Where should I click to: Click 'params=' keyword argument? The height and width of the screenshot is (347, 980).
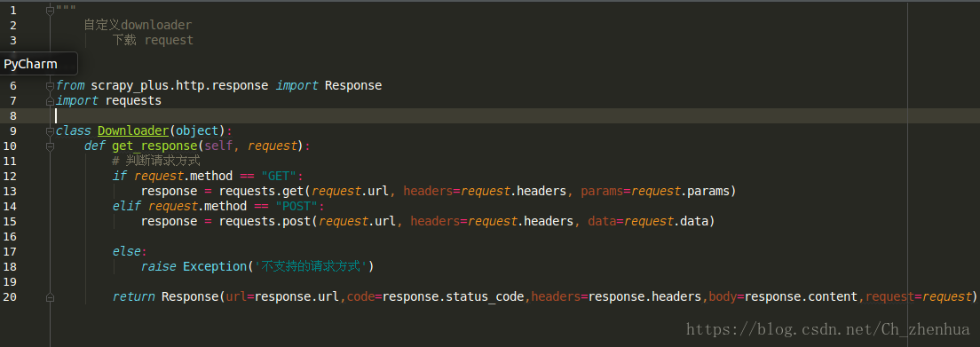605,191
